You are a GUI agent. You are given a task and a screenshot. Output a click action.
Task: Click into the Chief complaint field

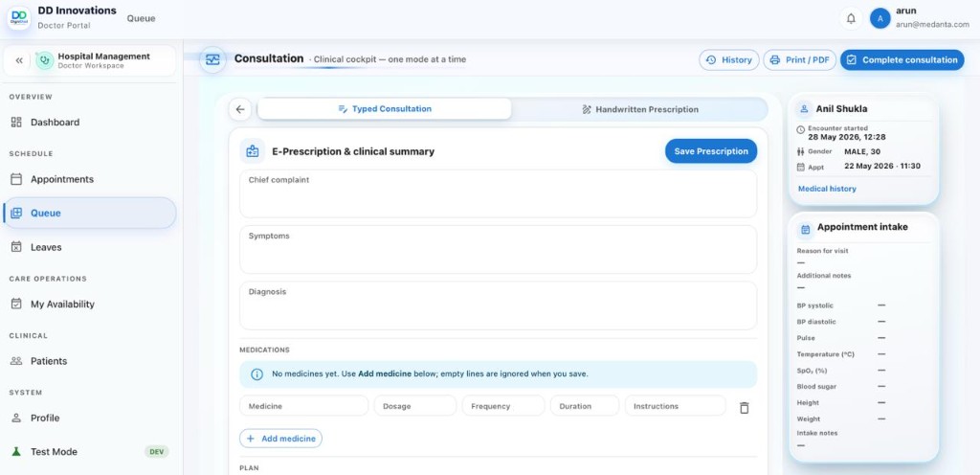(x=498, y=193)
